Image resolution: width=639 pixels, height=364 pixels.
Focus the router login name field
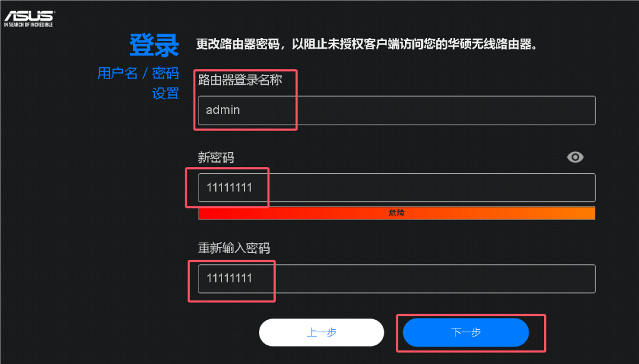[x=396, y=110]
